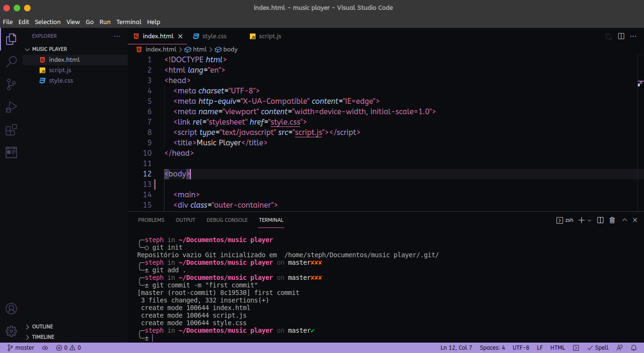The image size is (644, 353).
Task: Click the terminal icon in status bar
Action: 576,348
